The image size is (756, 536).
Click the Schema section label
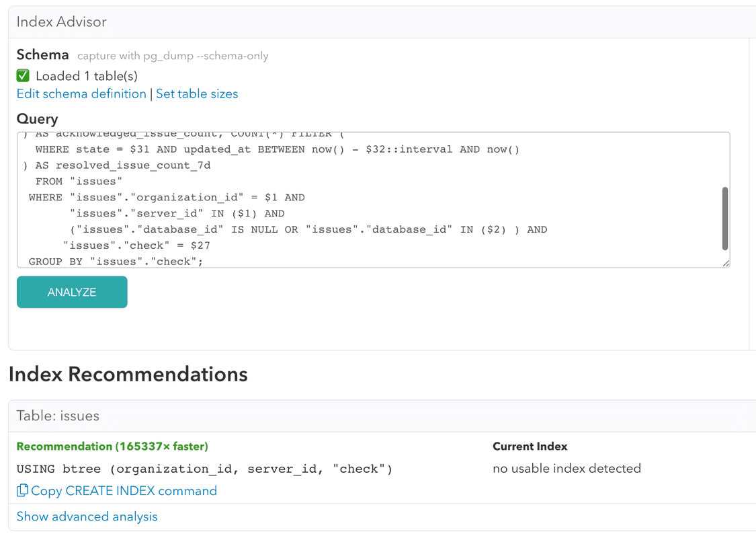click(x=42, y=54)
